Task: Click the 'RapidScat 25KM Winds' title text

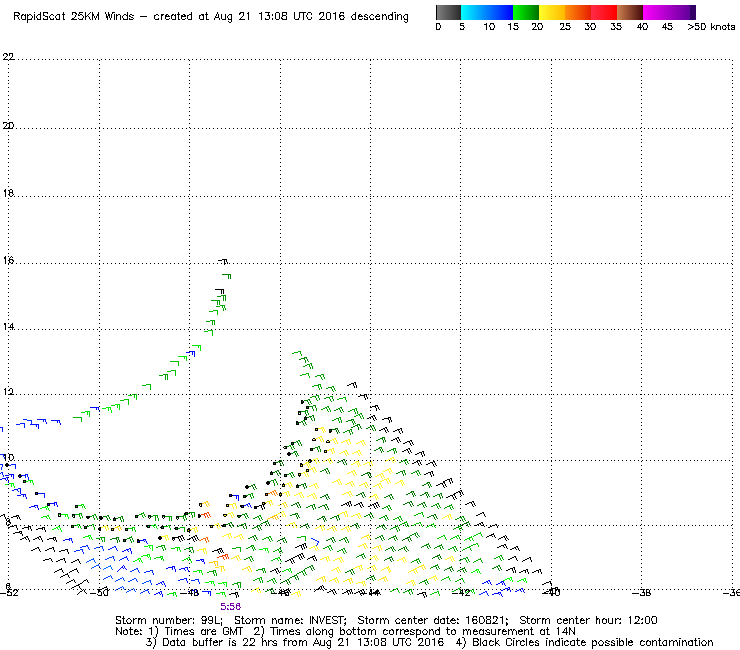Action: 74,17
